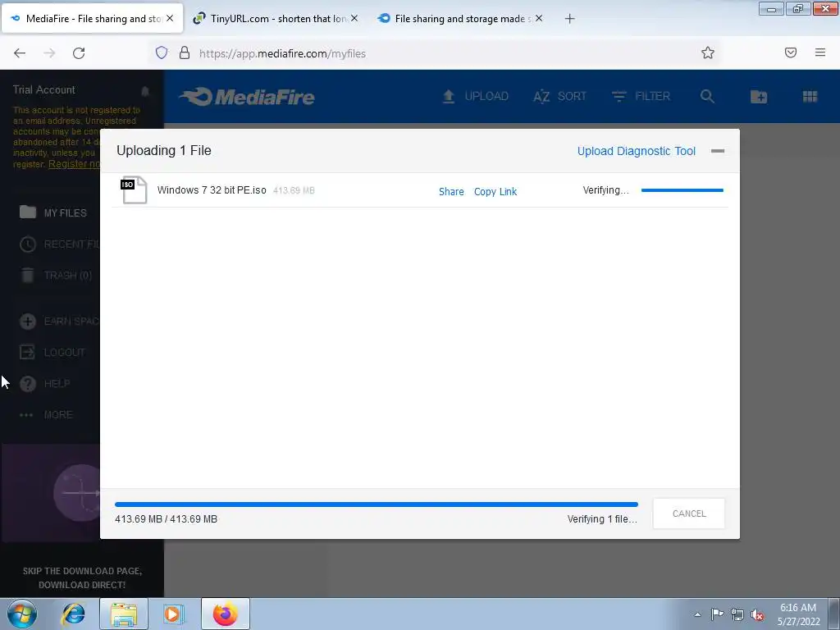Click the file's Verifying progress bar
Image resolution: width=840 pixels, height=630 pixels.
tap(682, 190)
